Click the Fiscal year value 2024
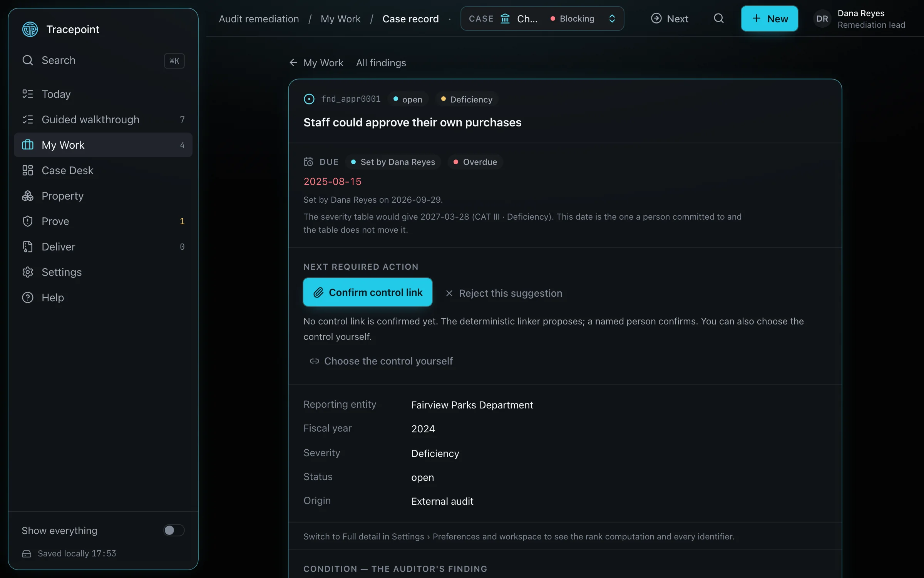 423,429
